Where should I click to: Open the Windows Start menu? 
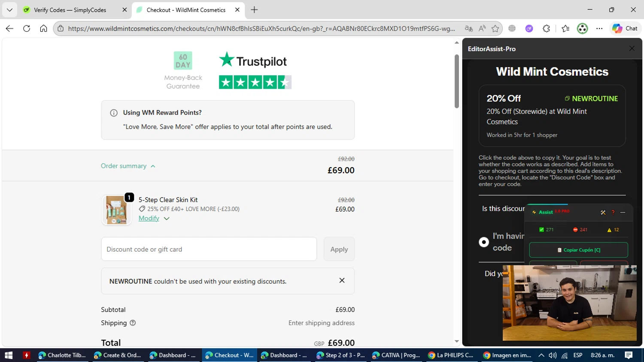9,355
